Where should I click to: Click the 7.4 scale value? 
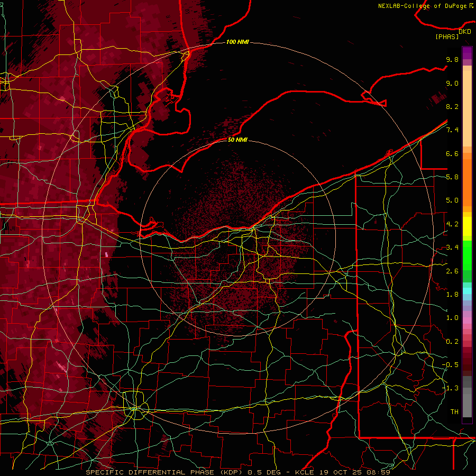452,130
